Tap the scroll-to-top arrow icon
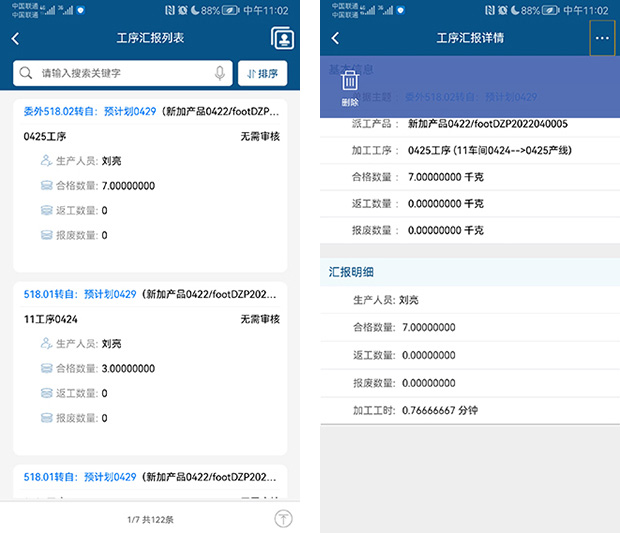The width and height of the screenshot is (620, 533). (x=284, y=519)
